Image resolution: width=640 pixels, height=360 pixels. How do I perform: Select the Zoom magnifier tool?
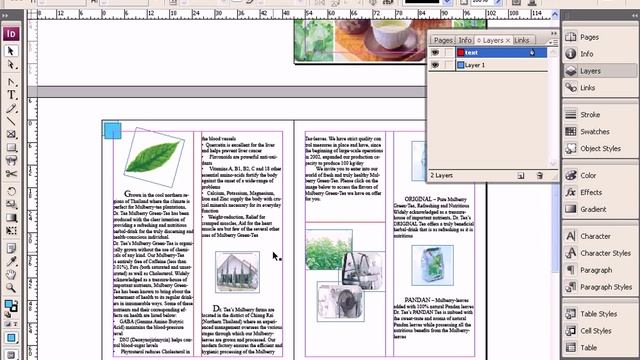coord(11,288)
